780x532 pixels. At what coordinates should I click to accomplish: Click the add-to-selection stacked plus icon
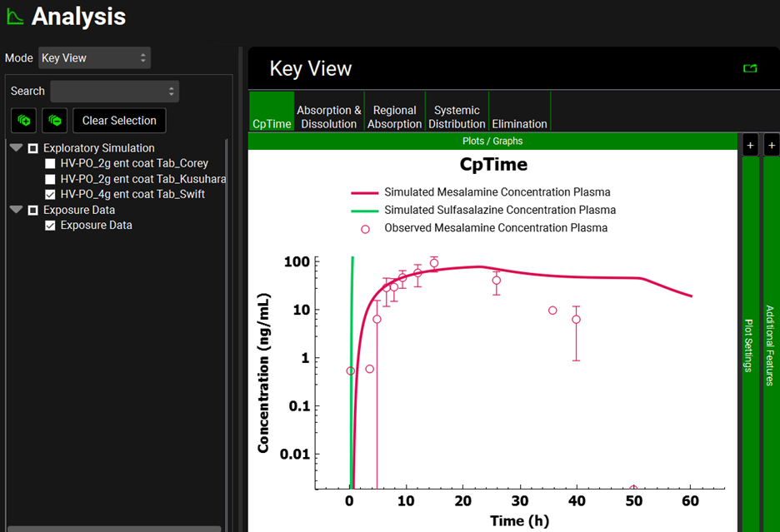(x=23, y=121)
